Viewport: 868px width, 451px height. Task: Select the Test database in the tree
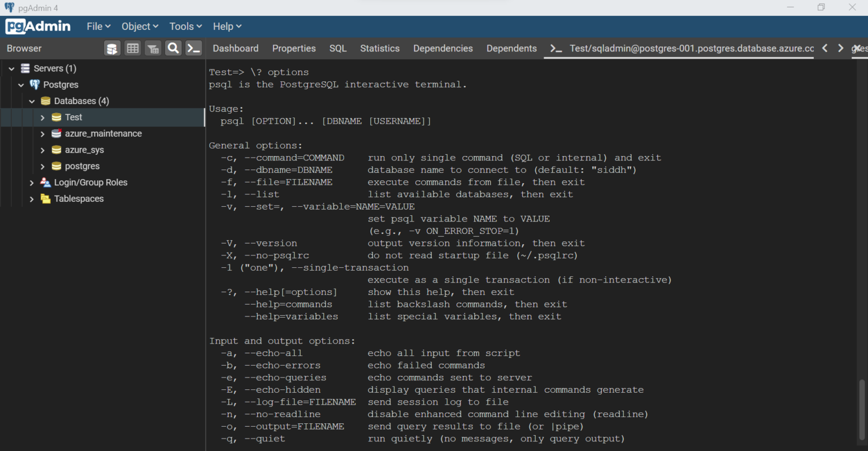click(73, 117)
